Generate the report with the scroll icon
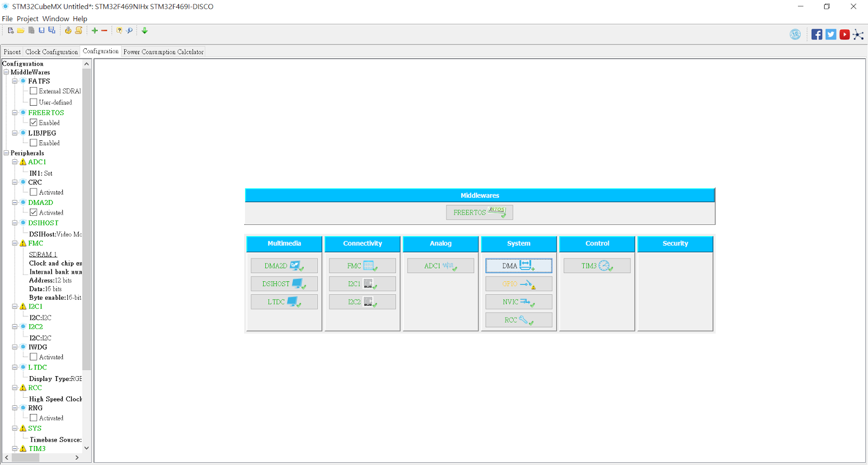The image size is (868, 465). (x=79, y=31)
